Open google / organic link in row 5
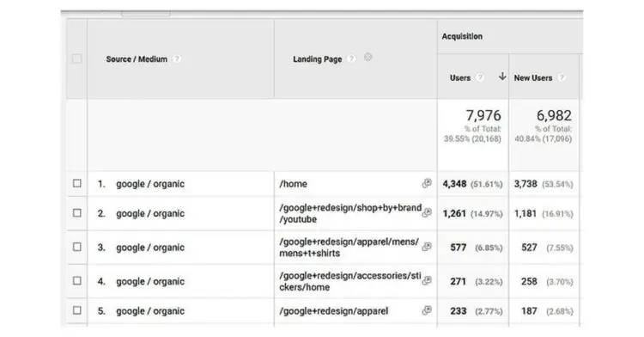Viewport: 644px width, 337px height. point(150,311)
